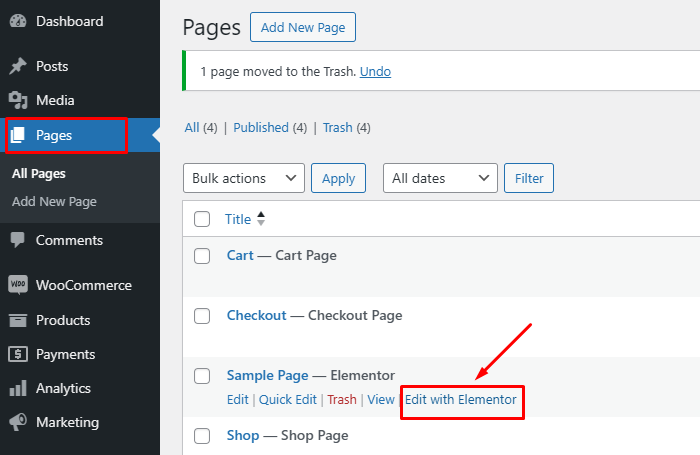Viewport: 700px width, 455px height.
Task: Click the Dashboard palette icon
Action: [x=17, y=21]
